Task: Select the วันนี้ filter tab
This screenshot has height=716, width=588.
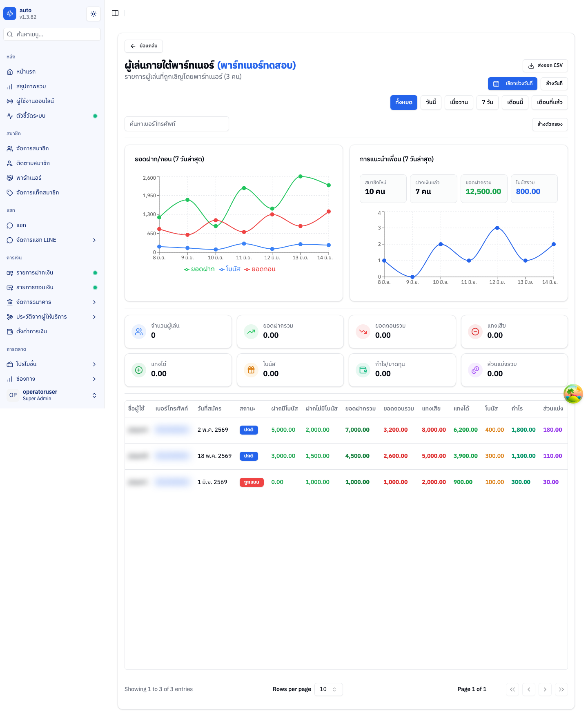Action: (431, 103)
